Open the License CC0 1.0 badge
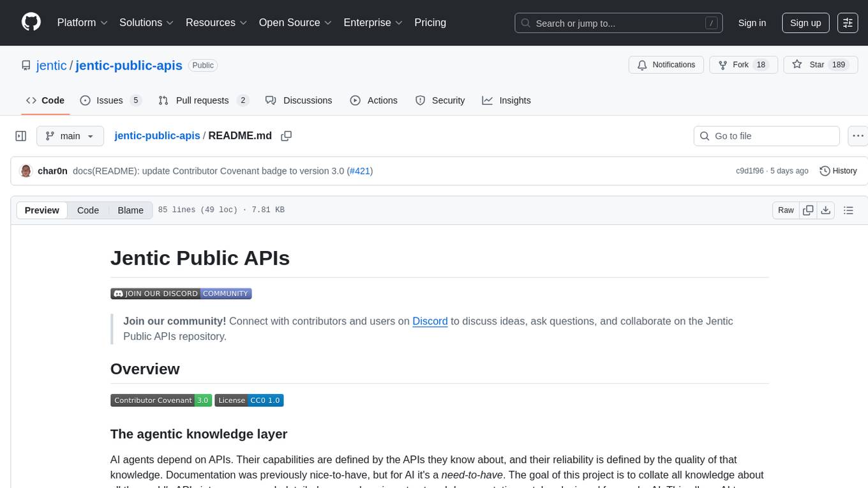This screenshot has height=488, width=868. tap(249, 400)
